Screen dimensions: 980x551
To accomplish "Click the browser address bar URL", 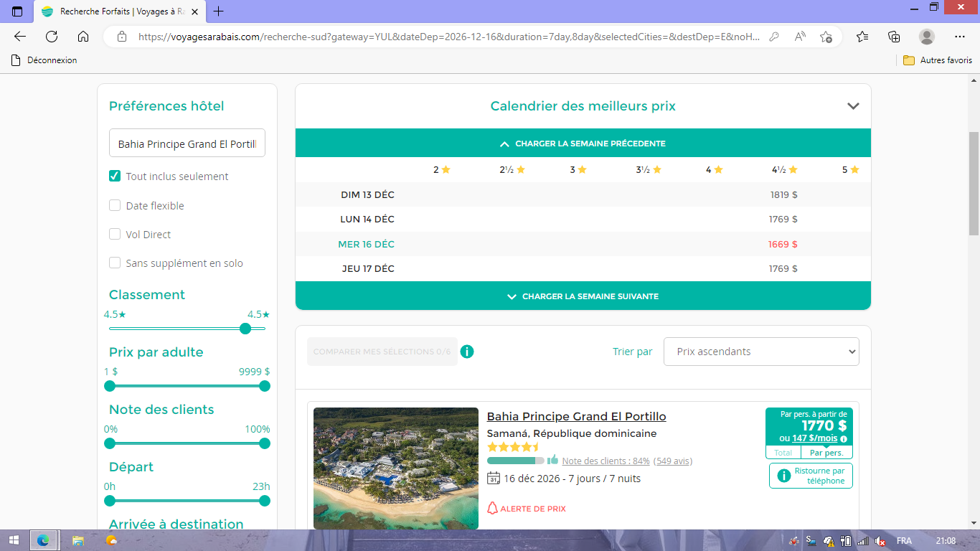I will [x=448, y=37].
